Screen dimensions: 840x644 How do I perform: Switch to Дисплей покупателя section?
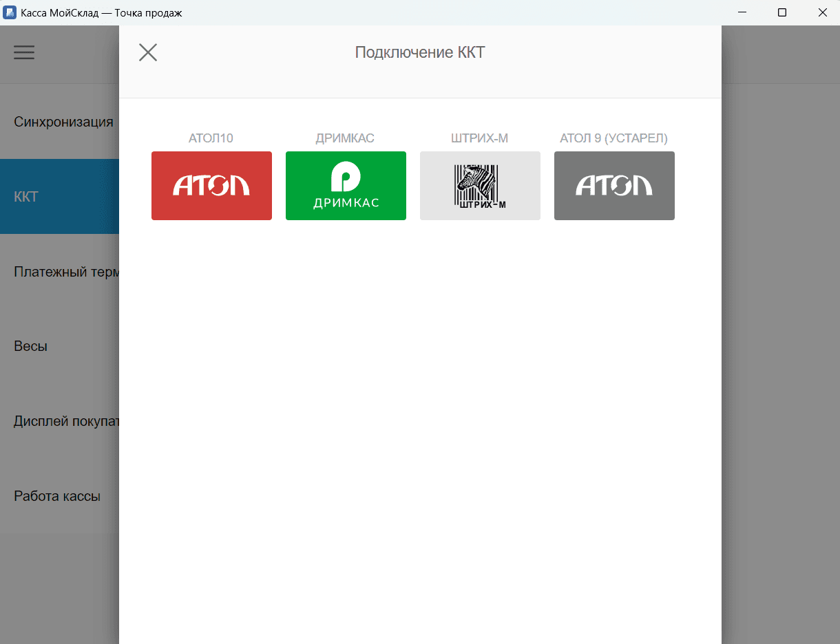[x=66, y=421]
